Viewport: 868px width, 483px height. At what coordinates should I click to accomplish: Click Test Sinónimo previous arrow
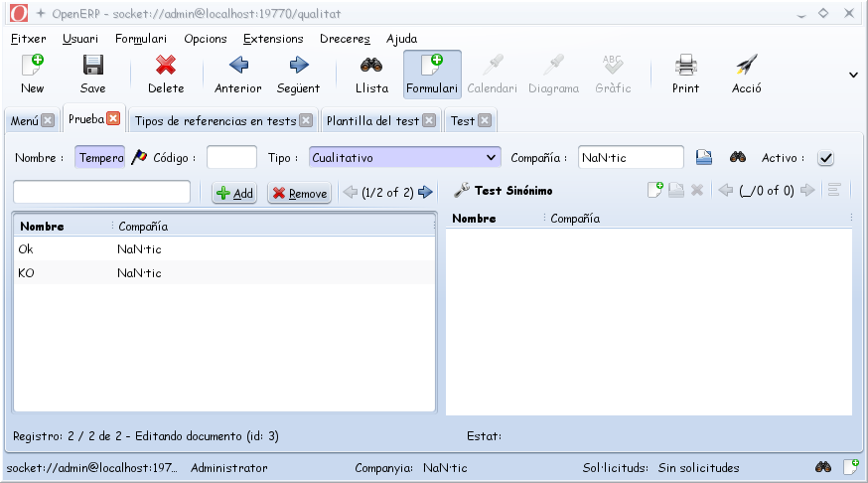[725, 190]
